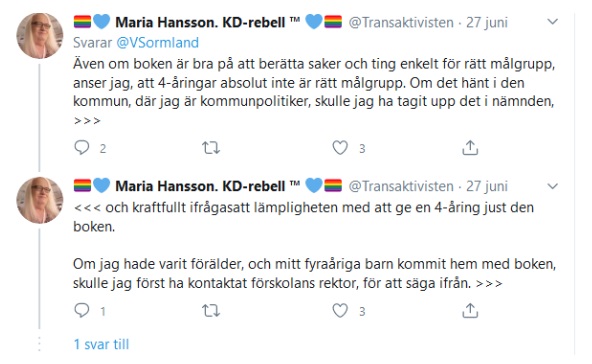Open the second tweet's chevron options menu
The image size is (592, 364).
[x=552, y=186]
